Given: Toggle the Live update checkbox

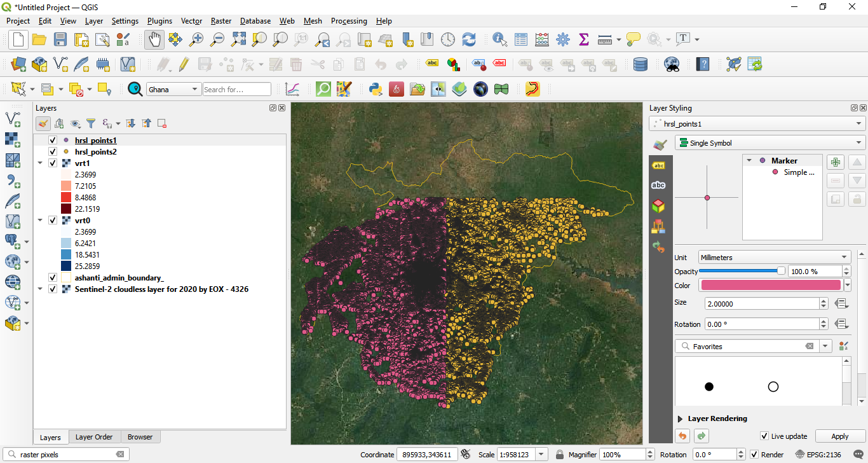Looking at the screenshot, I should pos(764,436).
